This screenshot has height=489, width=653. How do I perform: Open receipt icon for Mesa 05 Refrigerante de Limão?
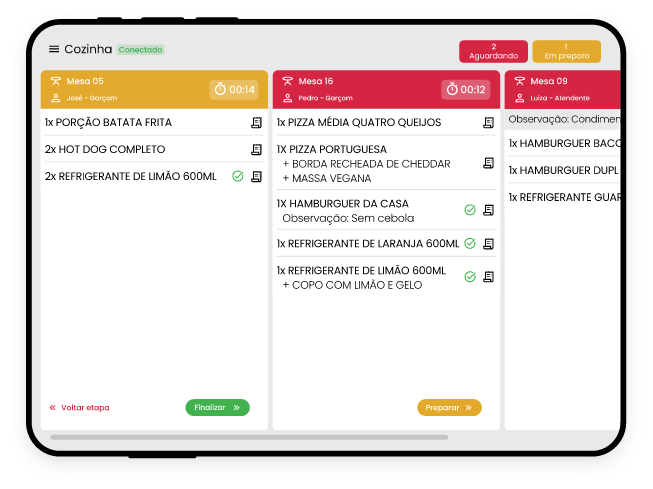[x=257, y=177]
